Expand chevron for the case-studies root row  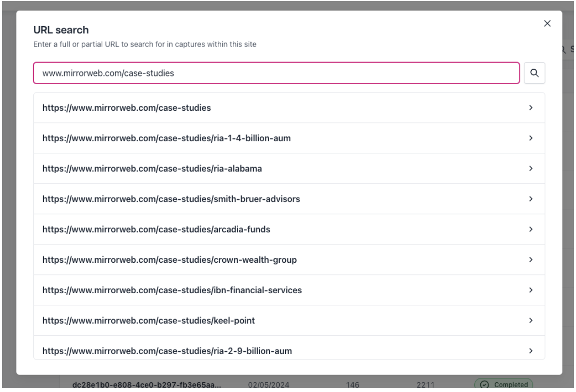point(531,107)
